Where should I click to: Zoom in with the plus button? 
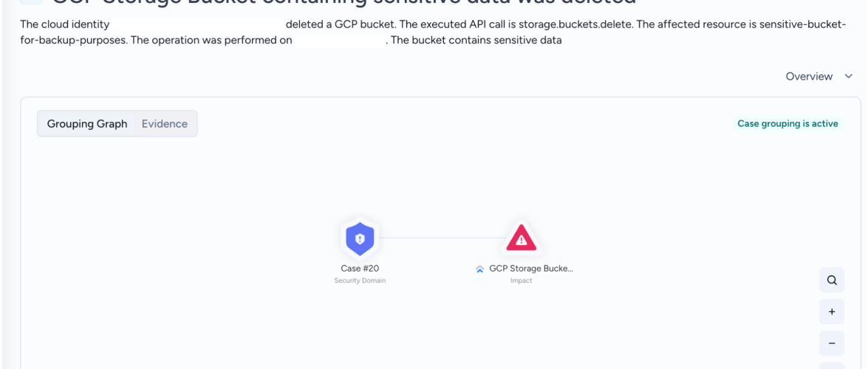point(832,311)
